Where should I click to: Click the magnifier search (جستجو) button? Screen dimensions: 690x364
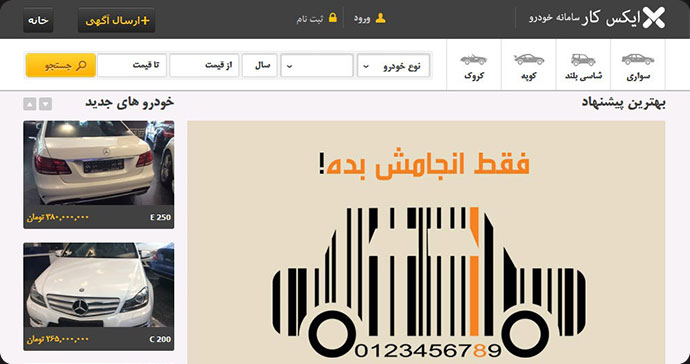coord(61,65)
